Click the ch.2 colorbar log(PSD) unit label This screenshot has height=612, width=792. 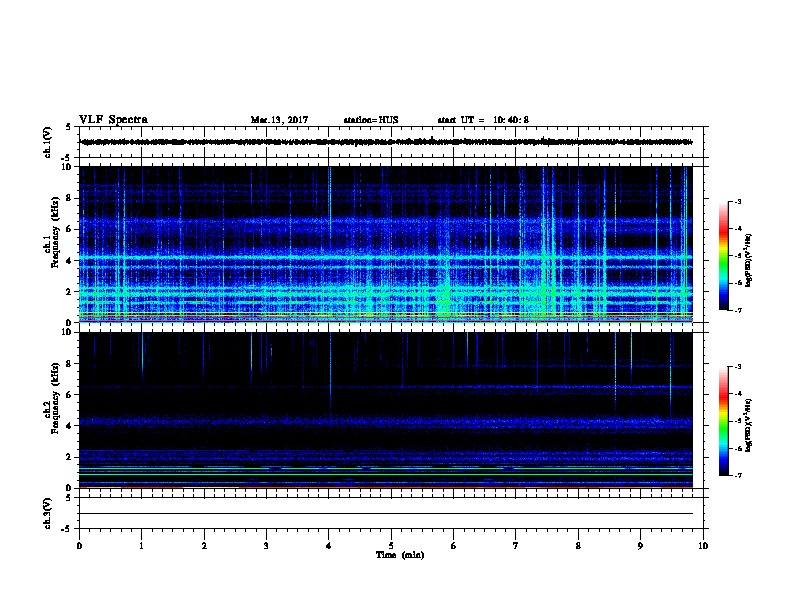click(x=748, y=425)
